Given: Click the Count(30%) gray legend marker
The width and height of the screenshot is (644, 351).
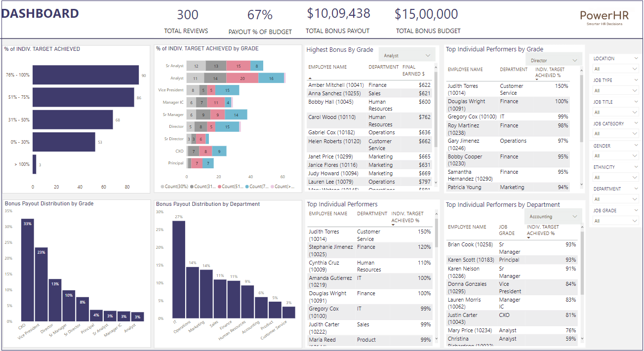Looking at the screenshot, I should tap(162, 187).
